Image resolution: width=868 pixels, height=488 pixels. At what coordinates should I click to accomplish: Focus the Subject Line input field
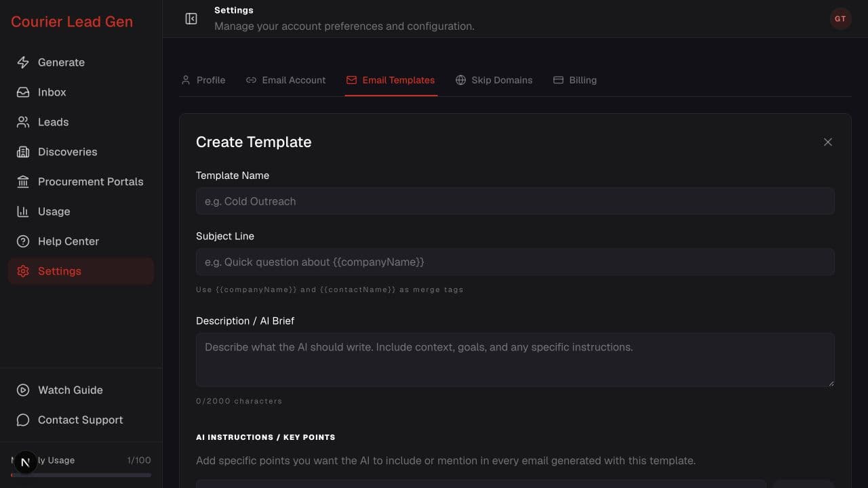pyautogui.click(x=515, y=262)
